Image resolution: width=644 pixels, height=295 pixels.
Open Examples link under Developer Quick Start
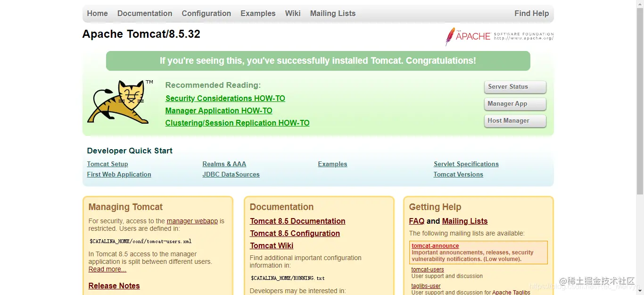pyautogui.click(x=333, y=164)
